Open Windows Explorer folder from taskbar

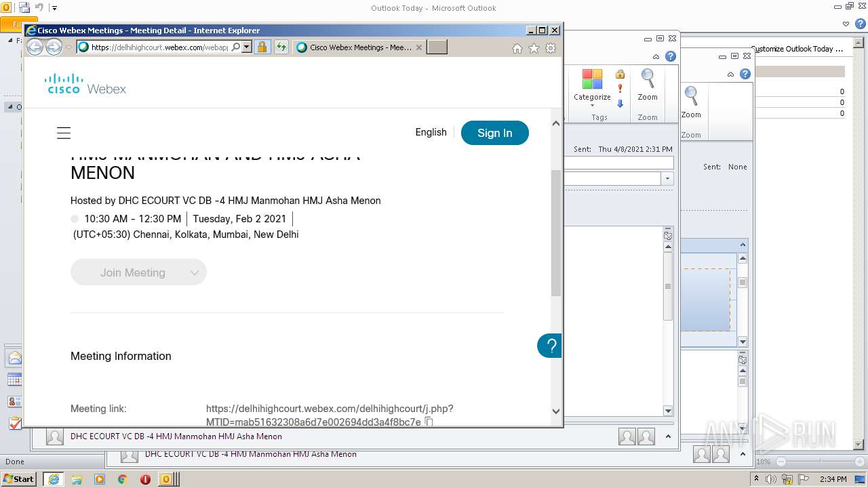point(77,479)
